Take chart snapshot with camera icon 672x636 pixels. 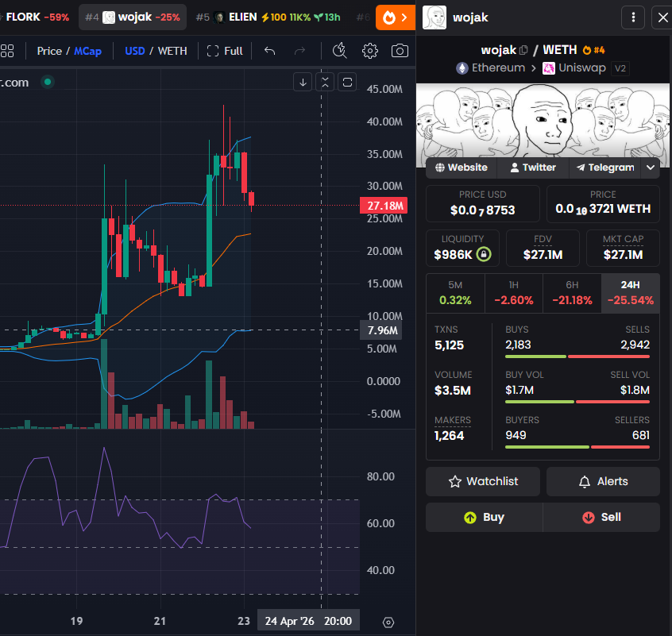pos(400,51)
